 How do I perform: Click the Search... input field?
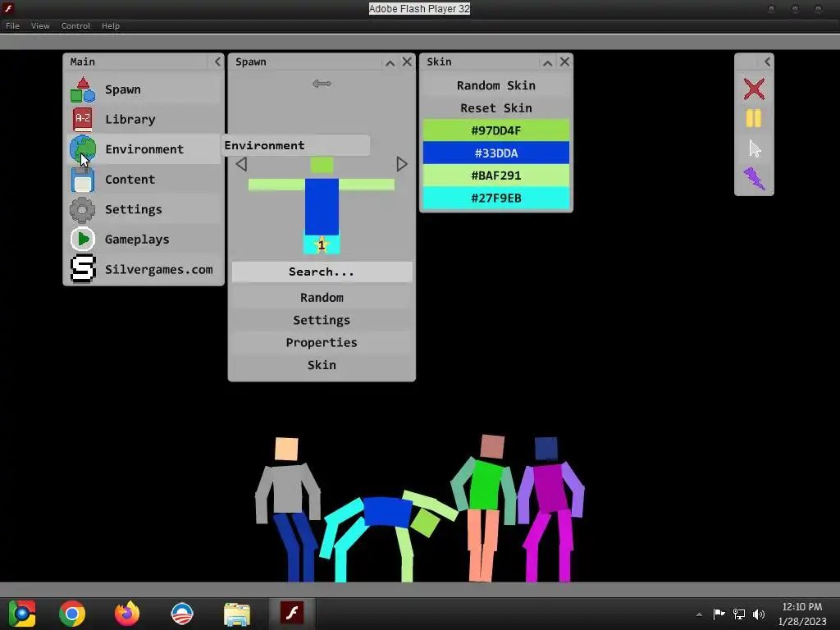322,272
